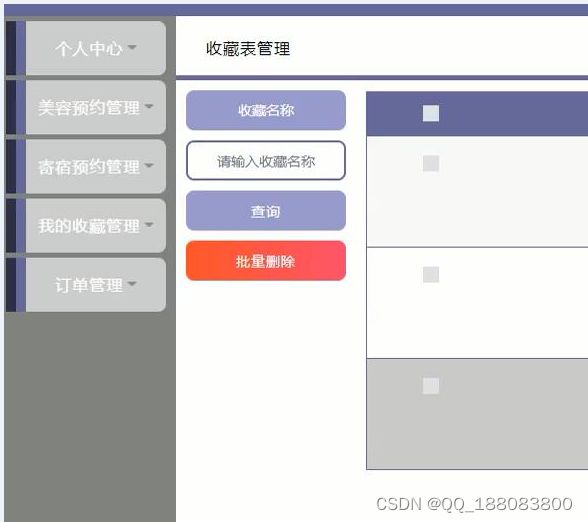Click the arrow beside 订单管理
The height and width of the screenshot is (522, 588).
pos(132,284)
